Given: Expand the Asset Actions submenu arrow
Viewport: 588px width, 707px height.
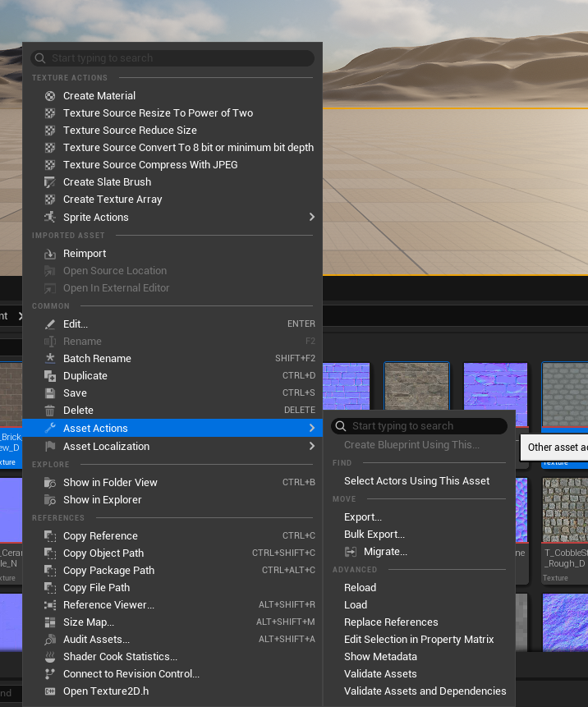Looking at the screenshot, I should pyautogui.click(x=312, y=428).
